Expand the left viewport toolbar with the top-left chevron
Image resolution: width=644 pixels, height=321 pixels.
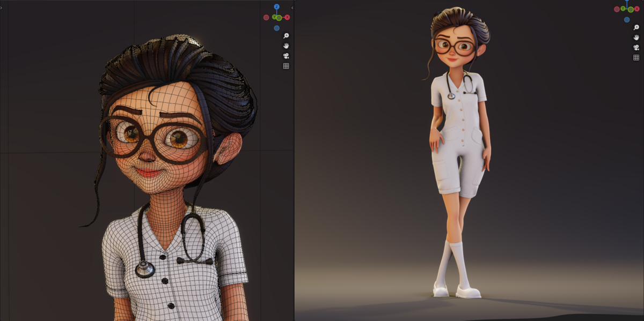(x=1, y=8)
